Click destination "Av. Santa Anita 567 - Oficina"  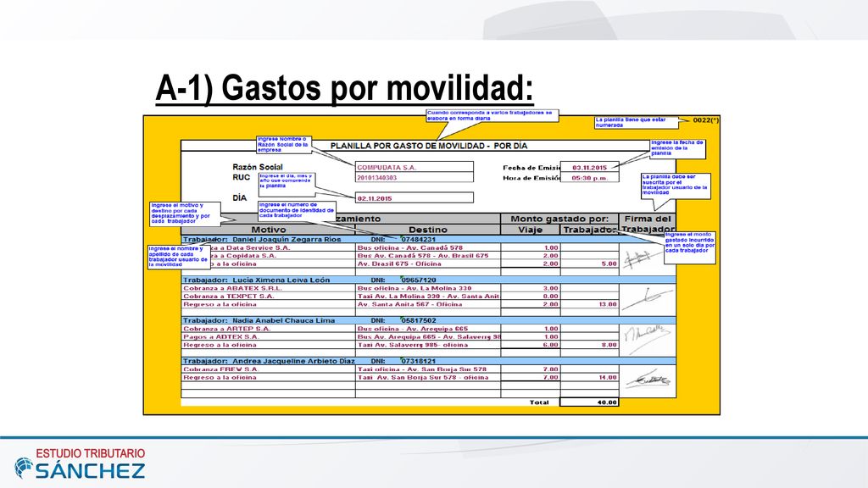click(409, 304)
